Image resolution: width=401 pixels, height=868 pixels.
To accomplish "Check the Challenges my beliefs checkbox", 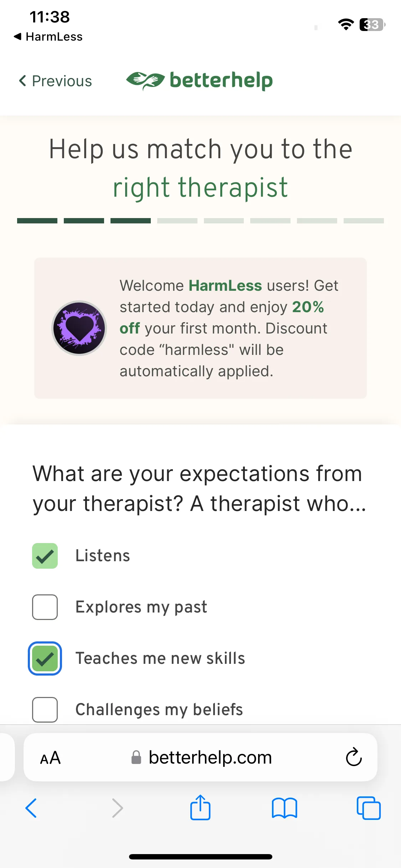I will [x=45, y=709].
